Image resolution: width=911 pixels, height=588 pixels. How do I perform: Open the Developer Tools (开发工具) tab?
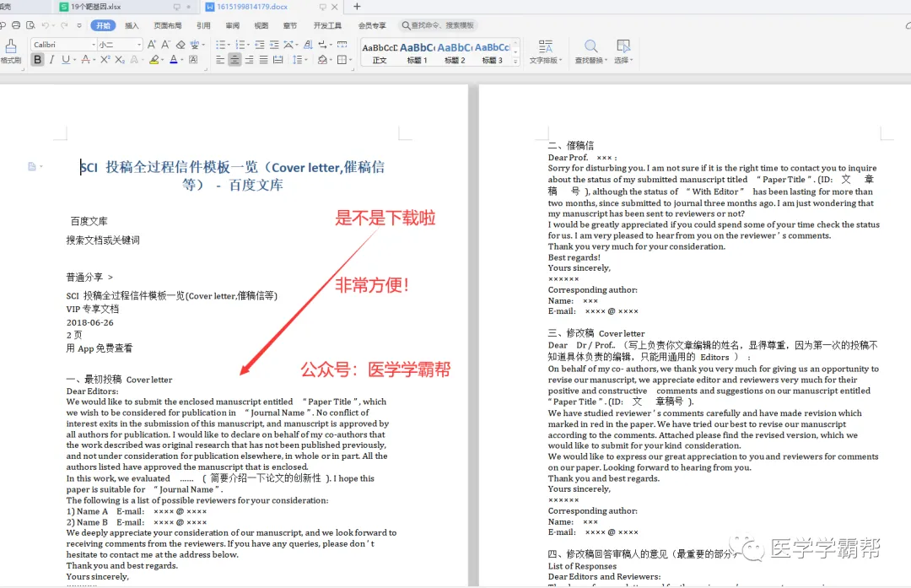[x=327, y=25]
